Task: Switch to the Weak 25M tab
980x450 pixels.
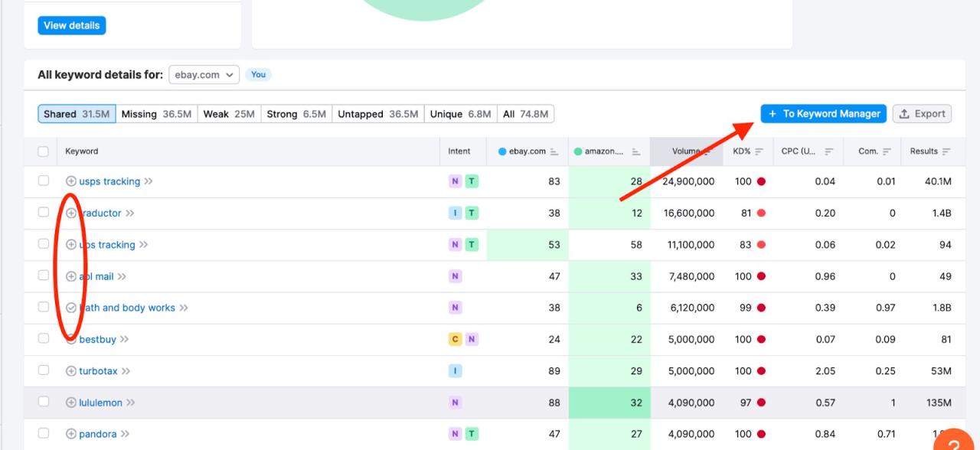Action: (229, 114)
